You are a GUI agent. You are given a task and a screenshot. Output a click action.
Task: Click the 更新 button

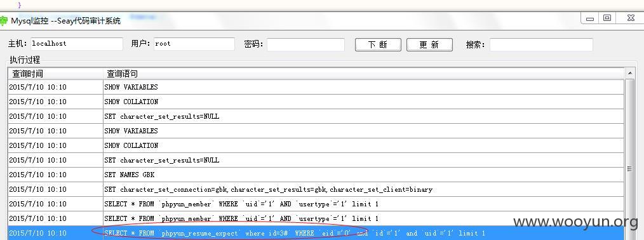coord(429,44)
